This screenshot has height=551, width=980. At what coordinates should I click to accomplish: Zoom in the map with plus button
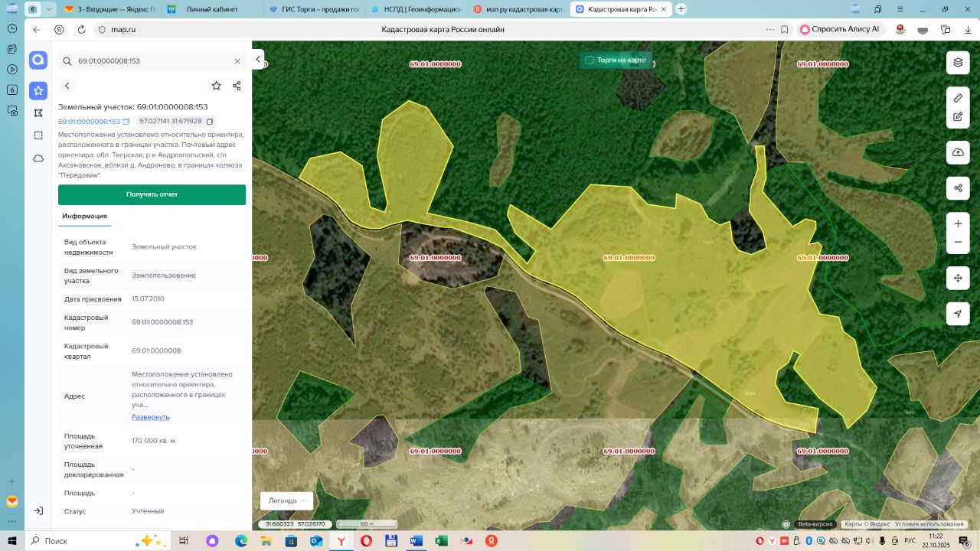[x=958, y=223]
